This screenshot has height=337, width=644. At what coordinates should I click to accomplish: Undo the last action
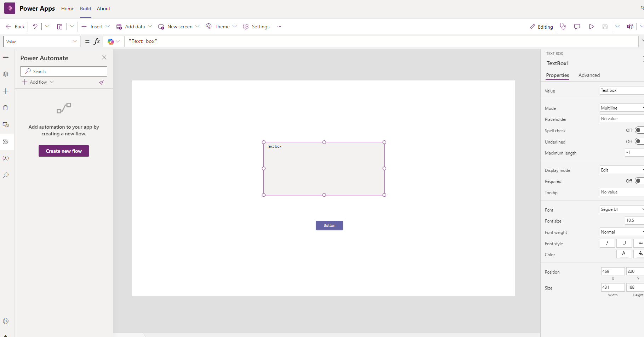[x=35, y=27]
